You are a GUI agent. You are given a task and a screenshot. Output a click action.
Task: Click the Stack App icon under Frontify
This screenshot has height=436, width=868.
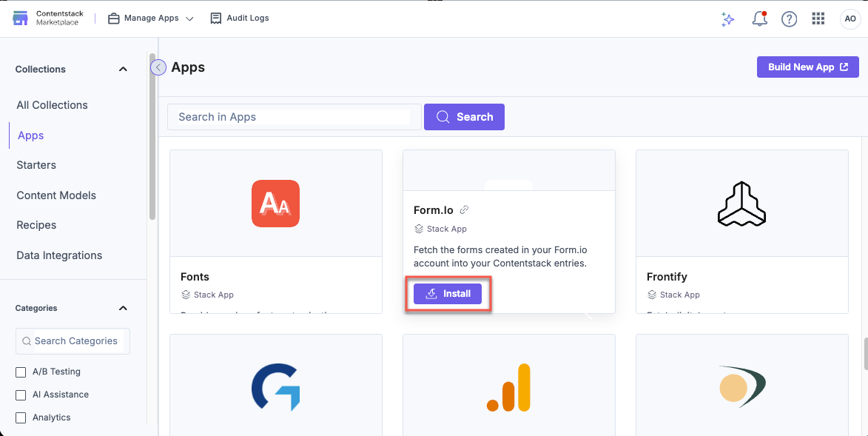coord(651,295)
